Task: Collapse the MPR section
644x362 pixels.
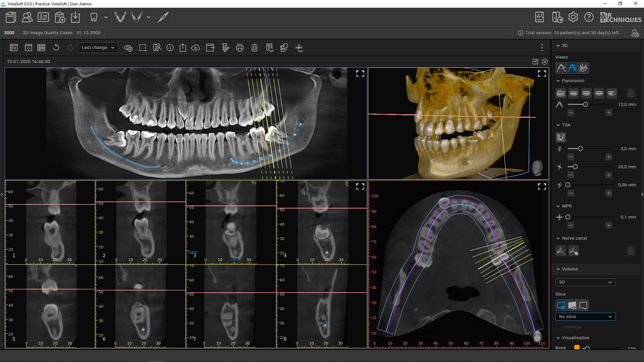Action: point(558,206)
